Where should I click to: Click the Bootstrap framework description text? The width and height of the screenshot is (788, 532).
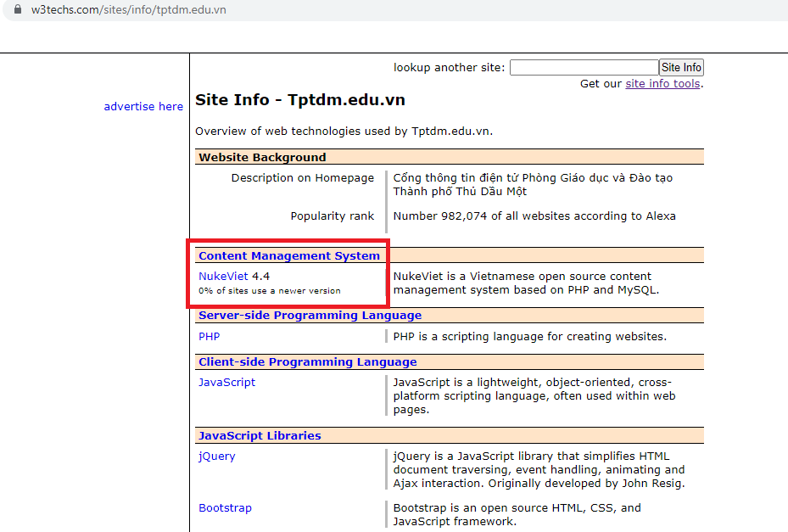point(517,514)
